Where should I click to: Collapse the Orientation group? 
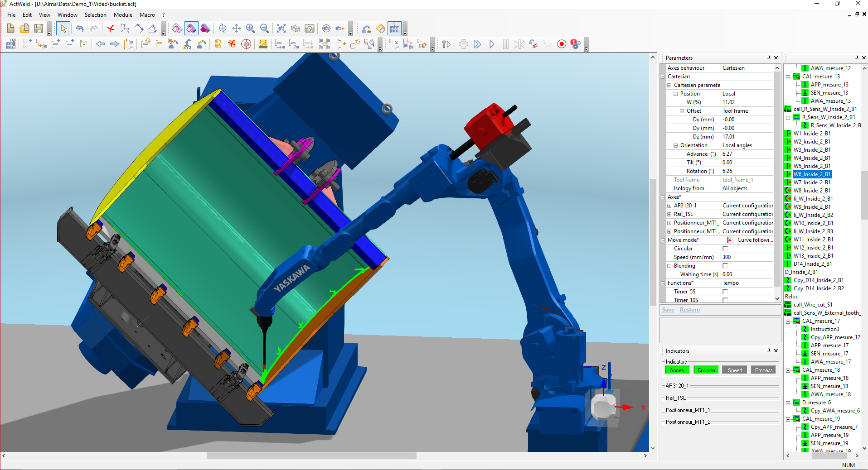pos(675,145)
